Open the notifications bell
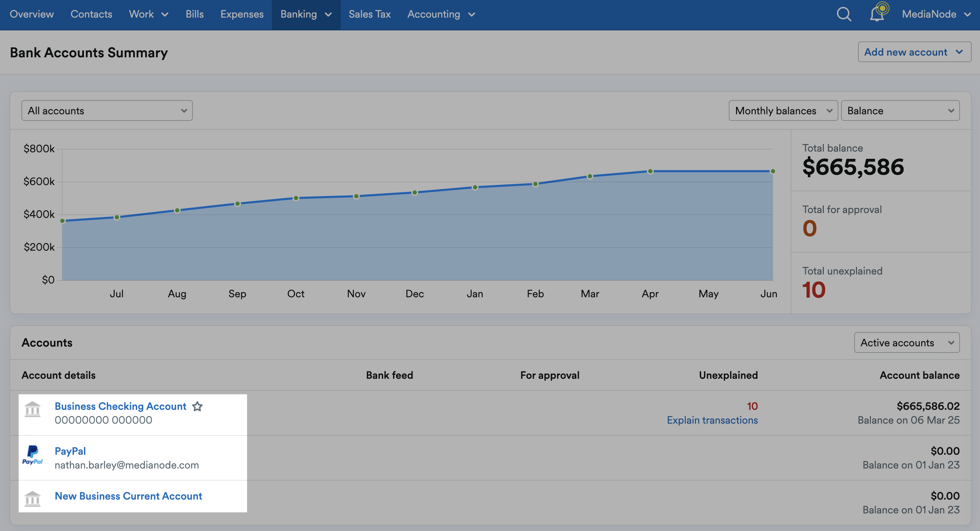The width and height of the screenshot is (980, 531). (877, 14)
